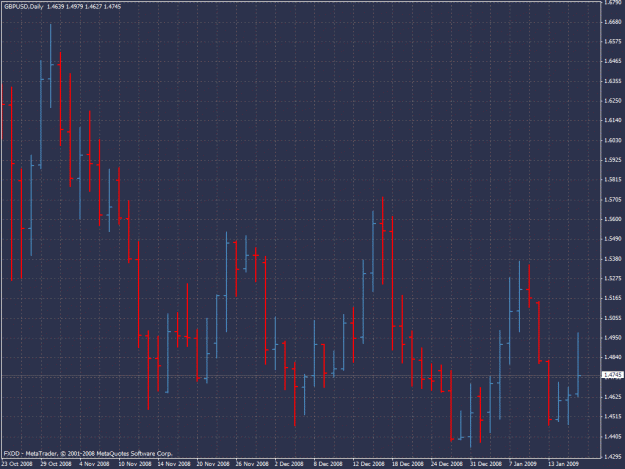Select the 7 Jan 2009 date label
Viewport: 625px width, 469px height.
coord(523,464)
